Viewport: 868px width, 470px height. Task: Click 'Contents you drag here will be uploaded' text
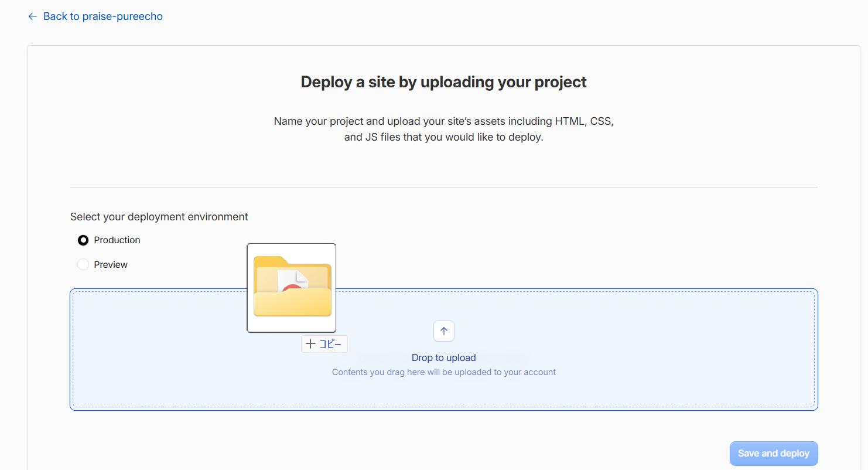coord(444,372)
